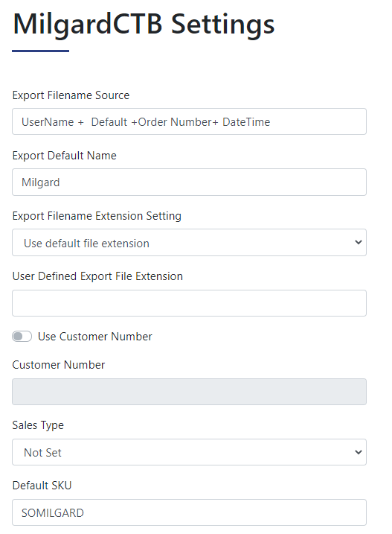The width and height of the screenshot is (392, 534).
Task: Click the greyed-out Customer Number field
Action: (x=189, y=392)
